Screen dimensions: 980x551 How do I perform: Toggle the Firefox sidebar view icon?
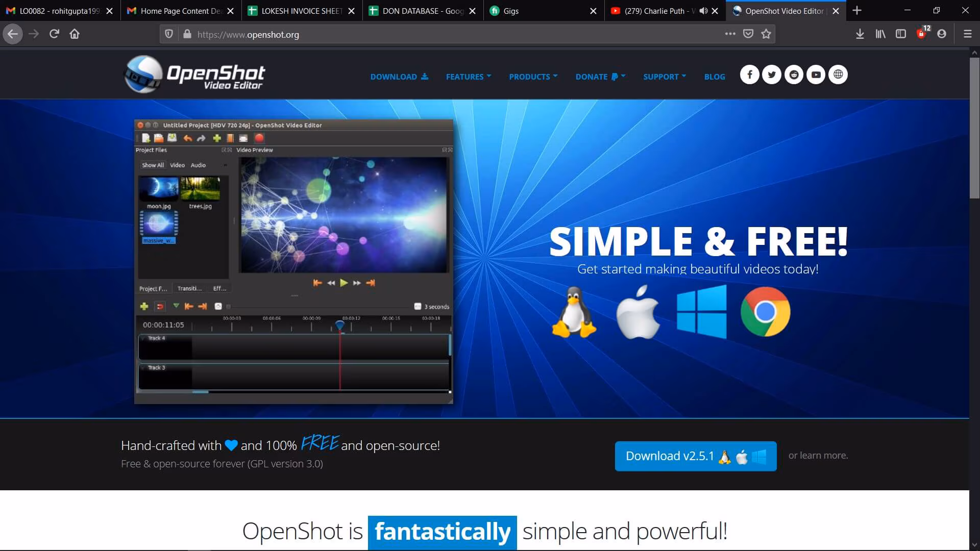click(x=900, y=34)
